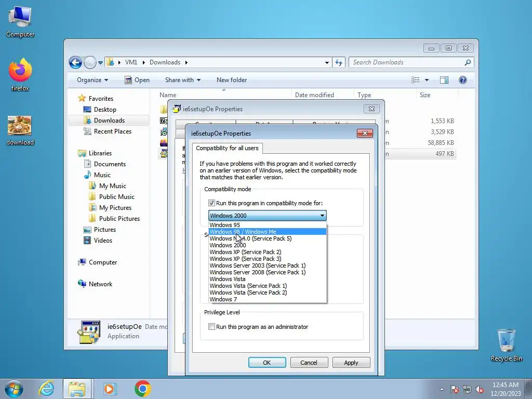Open the Action Center flag icon
The height and width of the screenshot is (399, 532).
[x=455, y=389]
